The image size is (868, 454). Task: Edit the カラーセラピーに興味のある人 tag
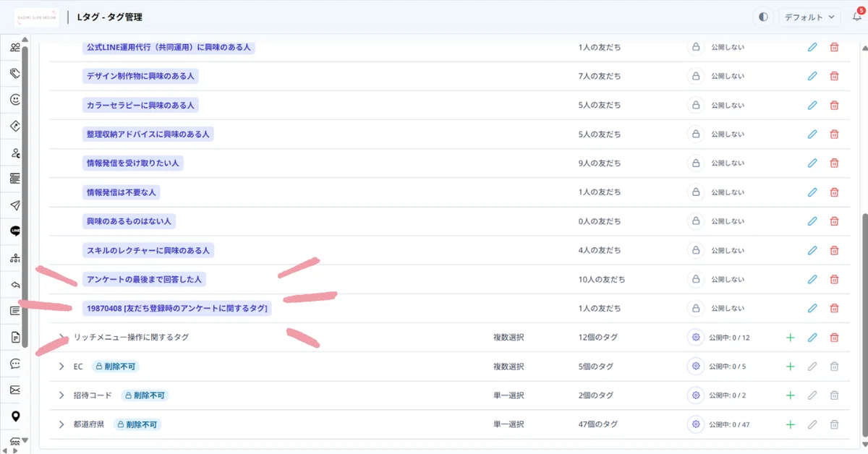click(812, 105)
